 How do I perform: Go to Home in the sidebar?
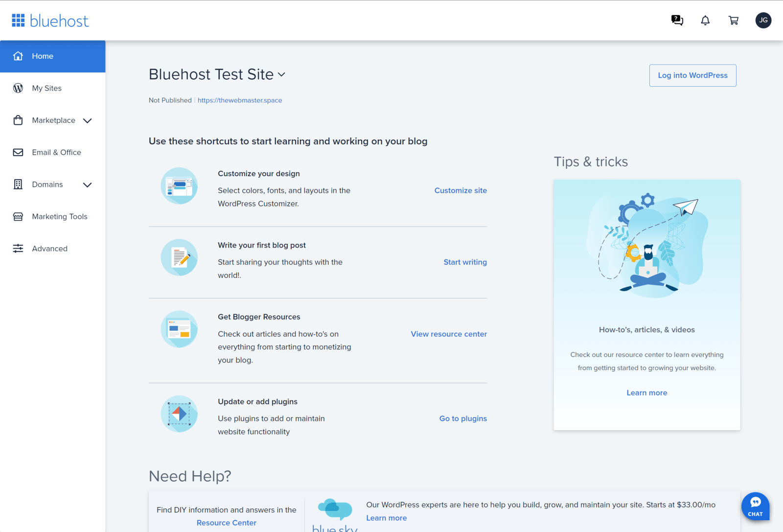pyautogui.click(x=53, y=56)
